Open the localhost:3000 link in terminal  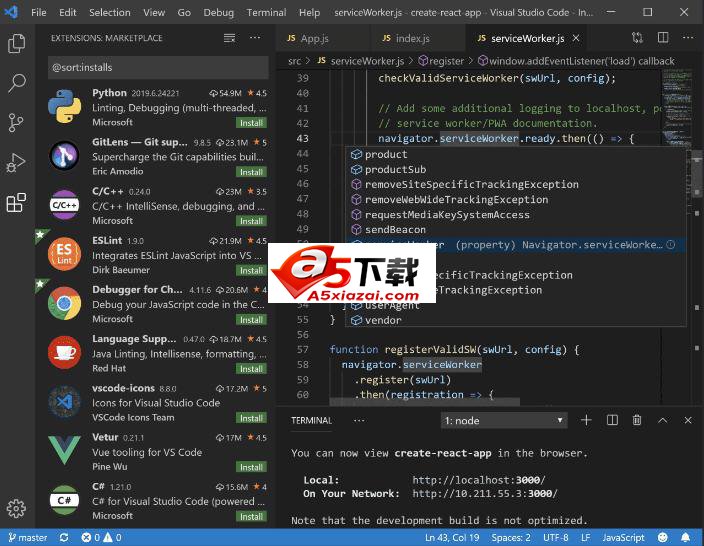coord(479,480)
